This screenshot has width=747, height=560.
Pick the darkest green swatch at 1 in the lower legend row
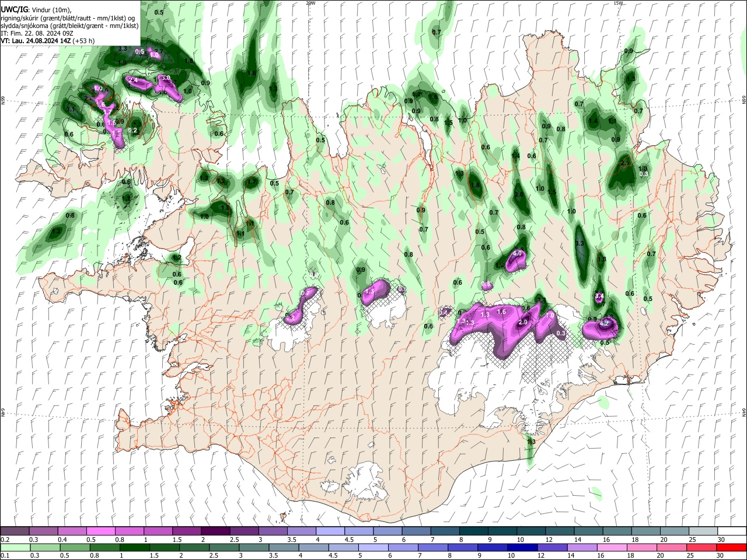[134, 547]
